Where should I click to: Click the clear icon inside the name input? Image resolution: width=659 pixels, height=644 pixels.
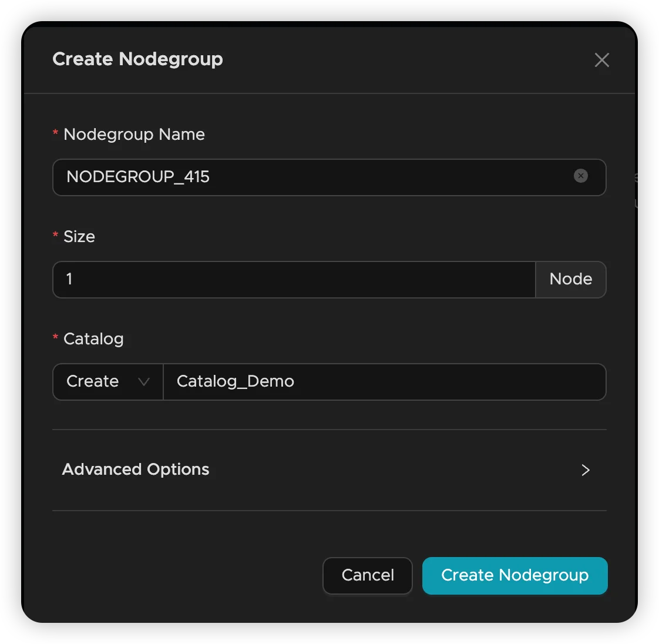(580, 176)
